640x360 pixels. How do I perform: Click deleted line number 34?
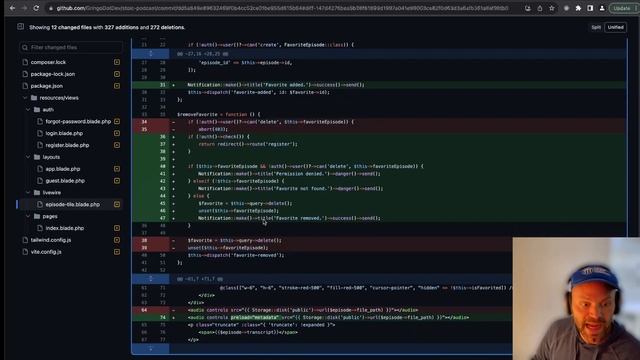(x=144, y=122)
